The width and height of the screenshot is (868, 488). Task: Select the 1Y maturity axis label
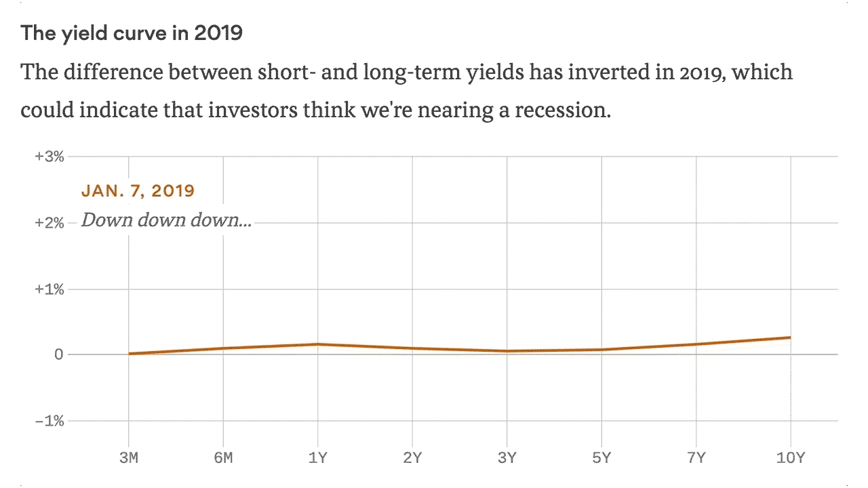point(318,458)
